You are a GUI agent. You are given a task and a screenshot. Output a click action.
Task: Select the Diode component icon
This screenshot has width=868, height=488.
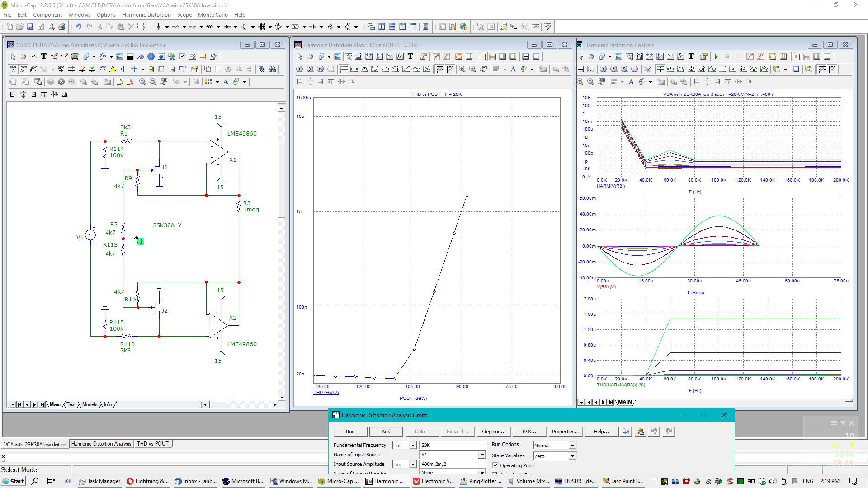click(x=227, y=27)
